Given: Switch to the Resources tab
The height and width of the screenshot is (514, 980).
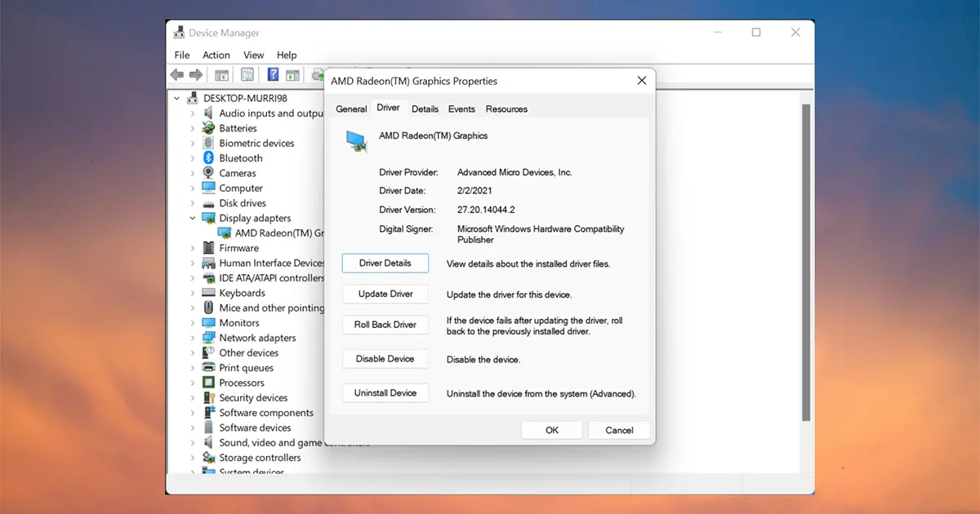Looking at the screenshot, I should [x=506, y=109].
